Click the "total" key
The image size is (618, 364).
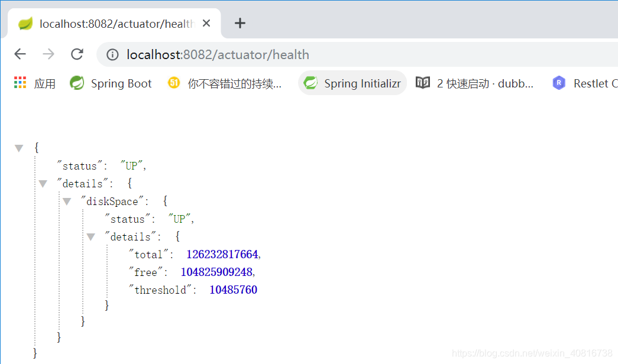[x=148, y=255]
